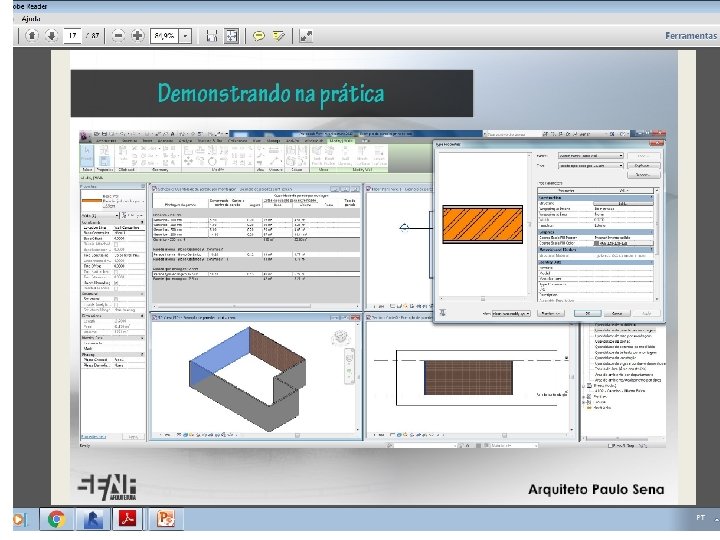Zoom out with the minus button
720x540 pixels.
pyautogui.click(x=118, y=35)
